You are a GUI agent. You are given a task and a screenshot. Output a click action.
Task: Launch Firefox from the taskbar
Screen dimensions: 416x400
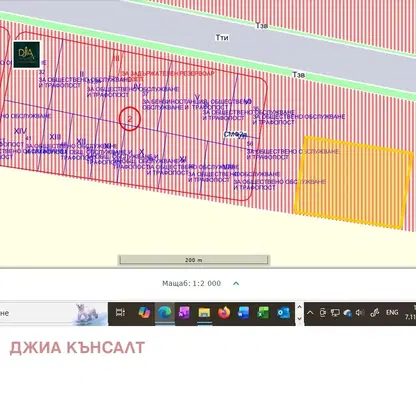224,313
